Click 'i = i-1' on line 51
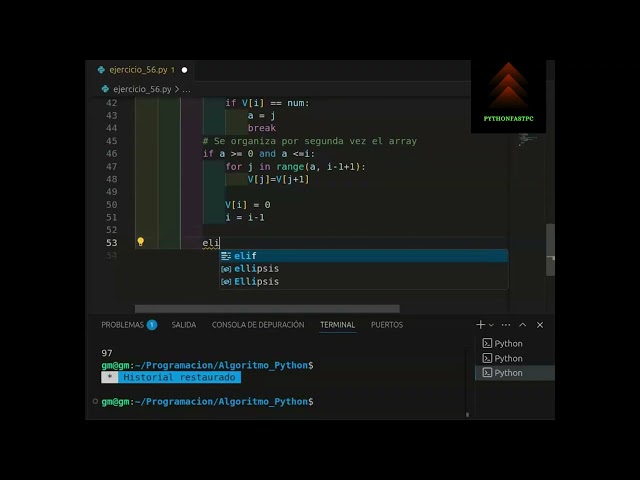 click(245, 218)
